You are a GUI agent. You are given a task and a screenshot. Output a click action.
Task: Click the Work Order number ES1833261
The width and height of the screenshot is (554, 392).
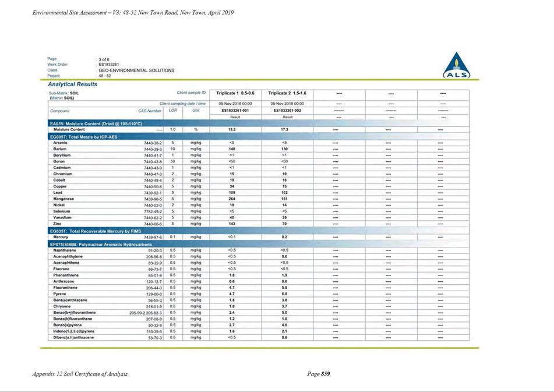[109, 65]
